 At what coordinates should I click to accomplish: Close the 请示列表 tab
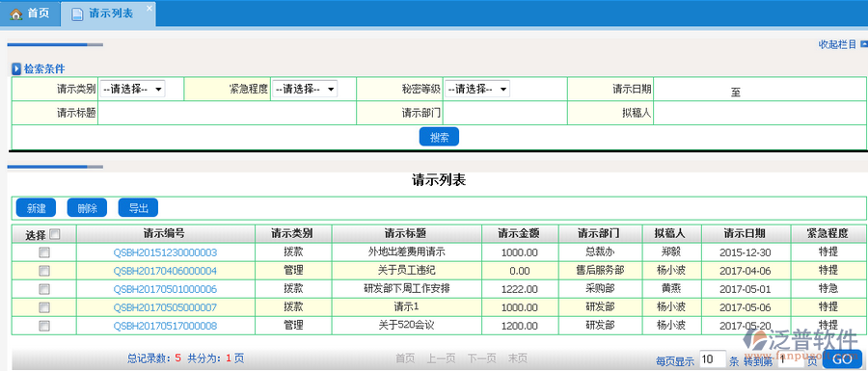pyautogui.click(x=149, y=8)
